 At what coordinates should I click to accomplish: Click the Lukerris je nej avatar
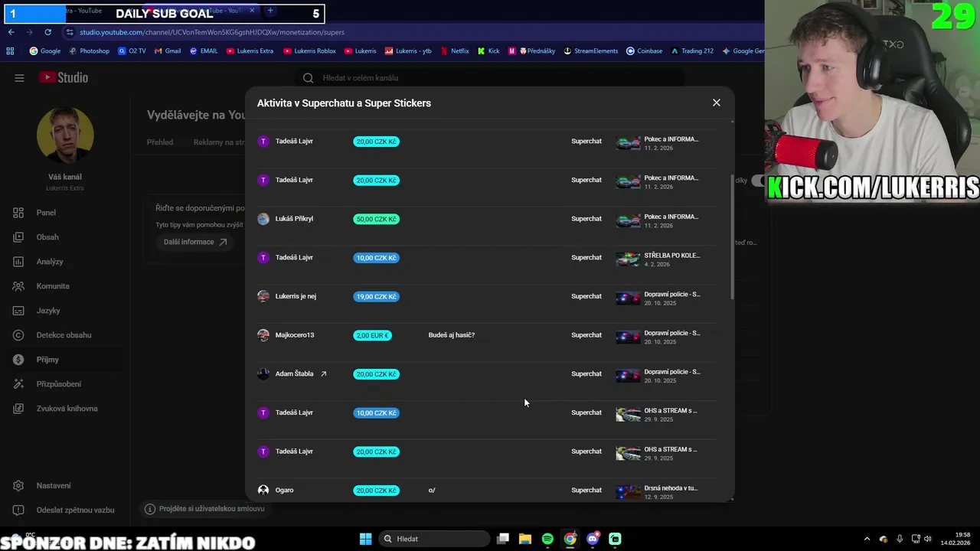point(263,296)
